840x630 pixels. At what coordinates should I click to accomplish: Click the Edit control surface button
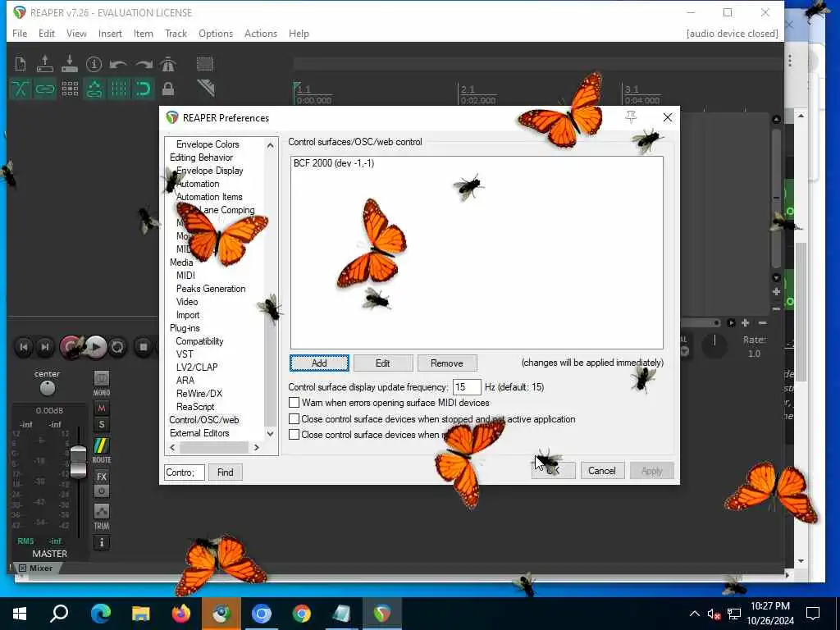coord(383,363)
